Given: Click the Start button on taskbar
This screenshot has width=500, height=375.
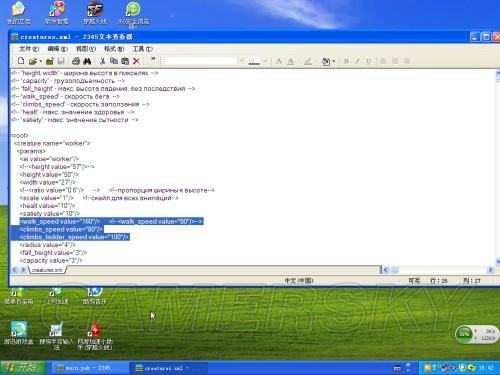Looking at the screenshot, I should pyautogui.click(x=23, y=368).
